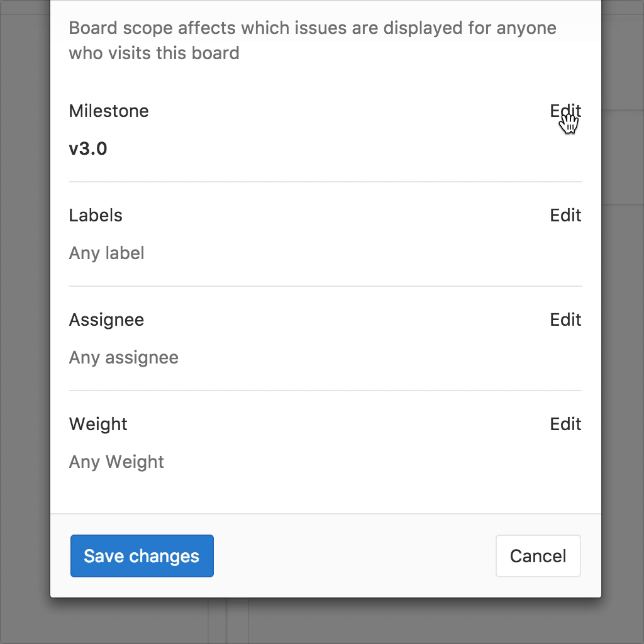Click the Weight section heading
Image resolution: width=644 pixels, height=644 pixels.
pos(98,425)
